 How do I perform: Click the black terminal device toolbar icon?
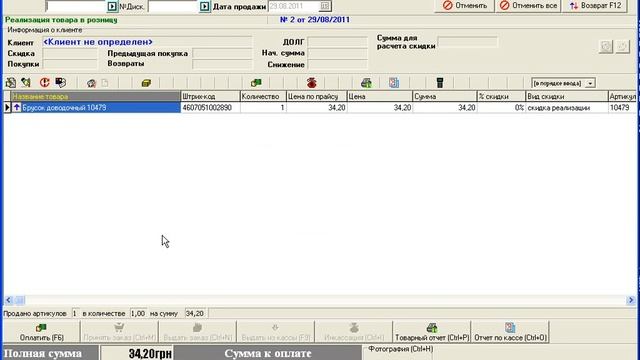click(440, 83)
